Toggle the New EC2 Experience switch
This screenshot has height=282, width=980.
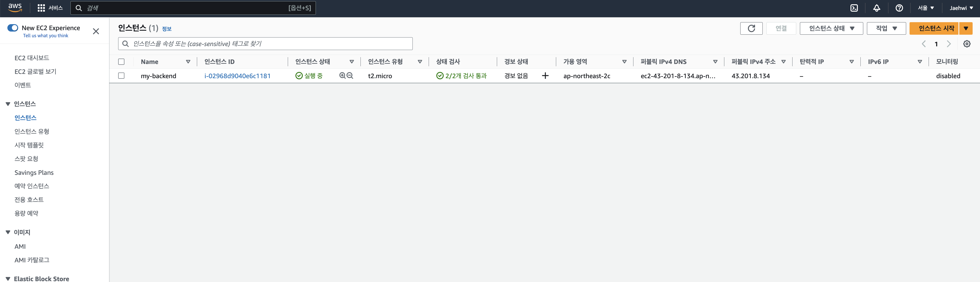(12, 28)
